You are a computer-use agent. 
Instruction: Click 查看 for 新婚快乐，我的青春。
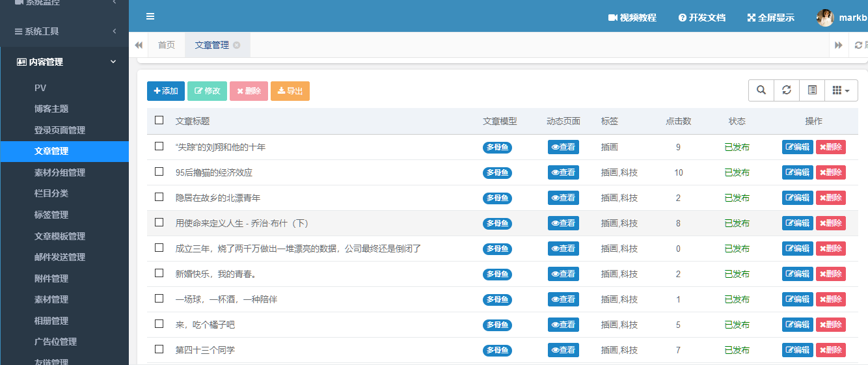563,274
